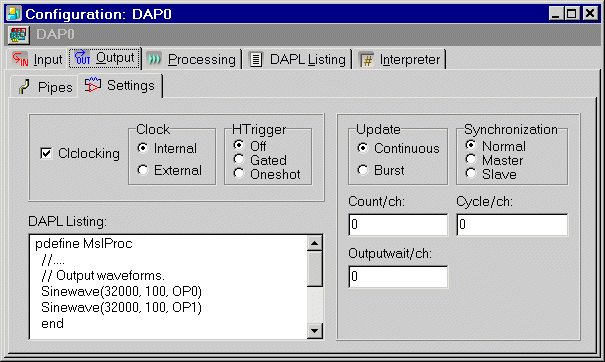Click the DAPL listing scroll up arrow
This screenshot has width=605, height=362.
(x=314, y=243)
